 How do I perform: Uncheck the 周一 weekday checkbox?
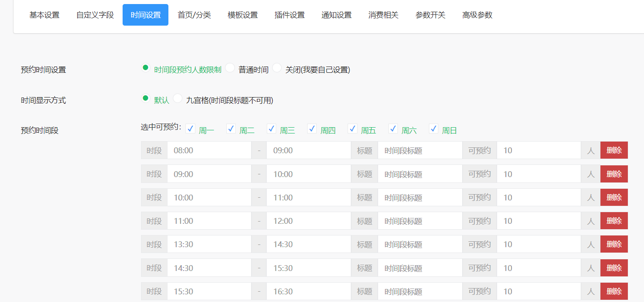[x=190, y=129]
